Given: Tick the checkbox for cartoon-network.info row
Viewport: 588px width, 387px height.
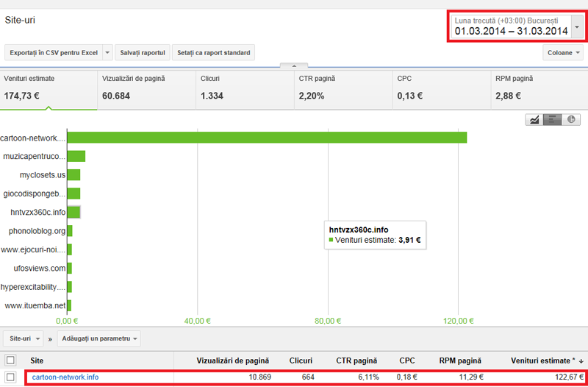Looking at the screenshot, I should [10, 377].
